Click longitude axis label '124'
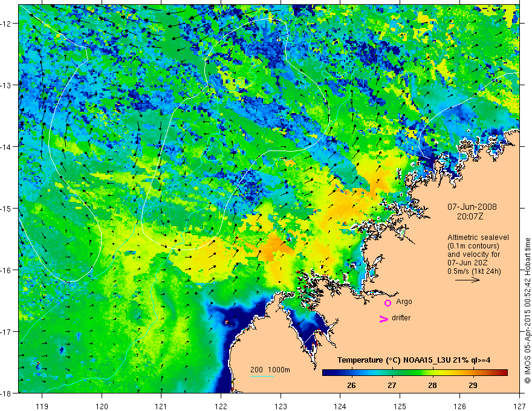 (340, 406)
